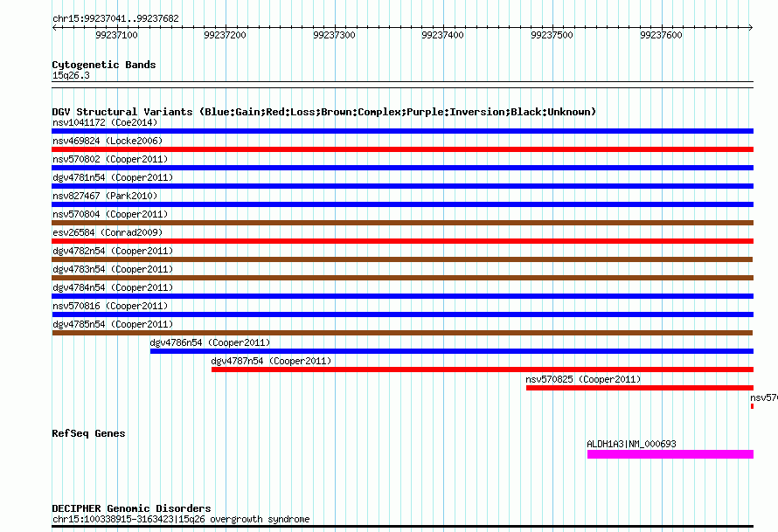778x532 pixels.
Task: Click the brown nsv570804 complex variant bar
Action: tap(402, 223)
